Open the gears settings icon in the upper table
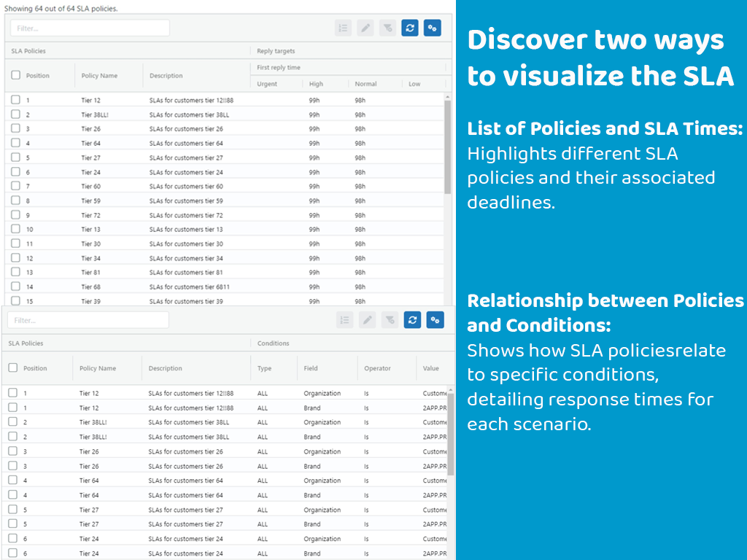Image resolution: width=747 pixels, height=560 pixels. coord(433,28)
